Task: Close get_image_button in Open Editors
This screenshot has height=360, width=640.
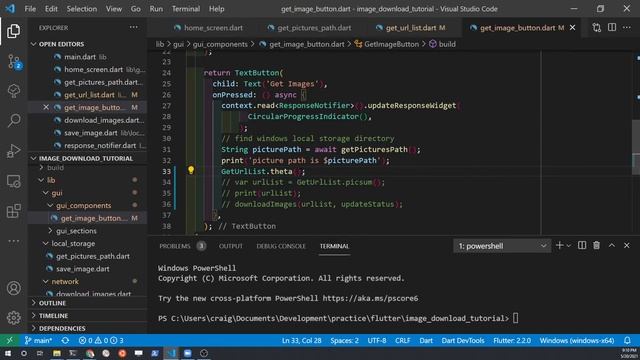Action: click(x=46, y=107)
